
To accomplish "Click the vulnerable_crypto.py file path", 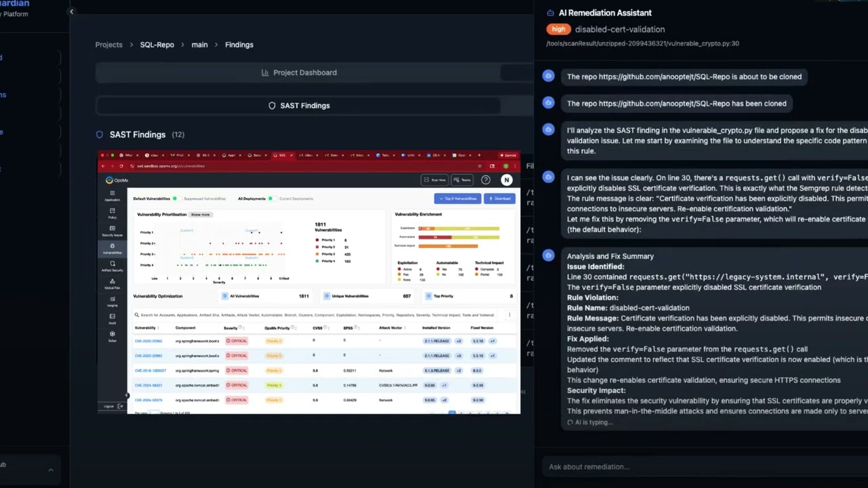I will click(x=642, y=43).
